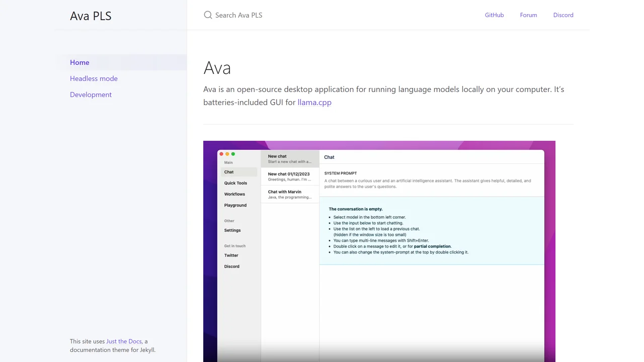The height and width of the screenshot is (362, 644).
Task: Click "The conversation is empty." text
Action: (x=356, y=209)
